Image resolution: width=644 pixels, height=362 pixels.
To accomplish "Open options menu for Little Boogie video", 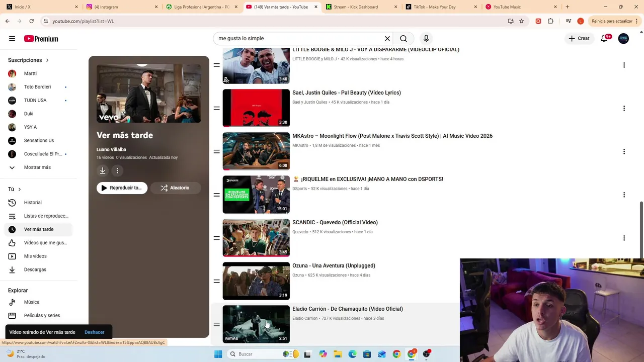I will point(624,65).
